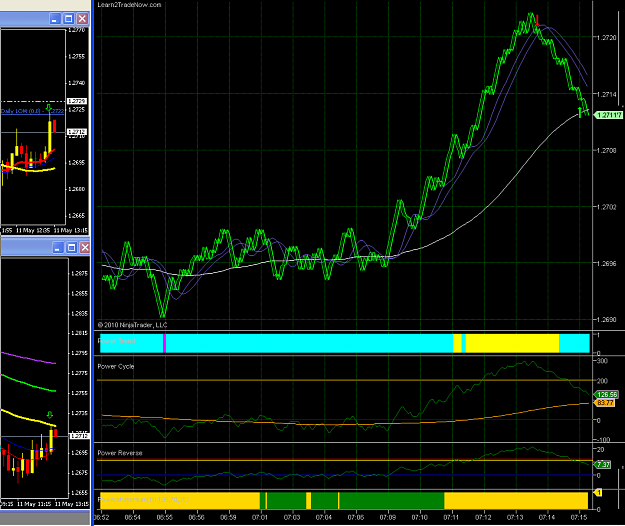
Task: Click the magenta segment in Power Trend bar
Action: coord(165,343)
